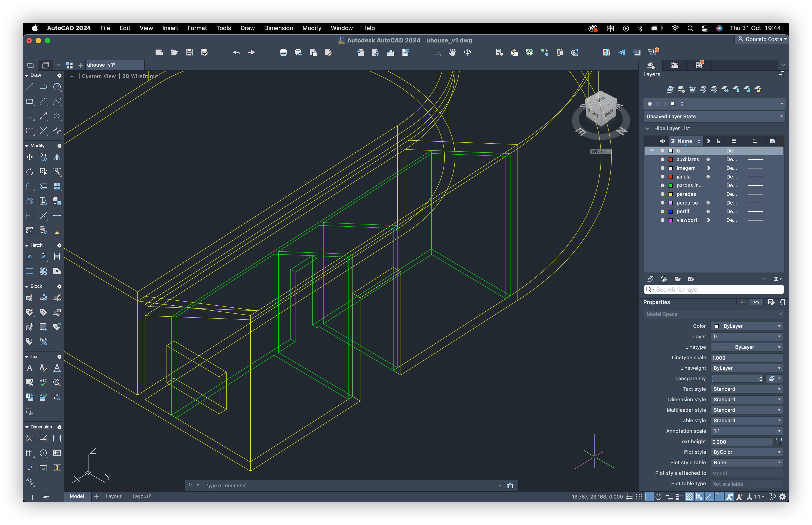Click the Linetype scale value field
The height and width of the screenshot is (525, 812).
pos(747,358)
